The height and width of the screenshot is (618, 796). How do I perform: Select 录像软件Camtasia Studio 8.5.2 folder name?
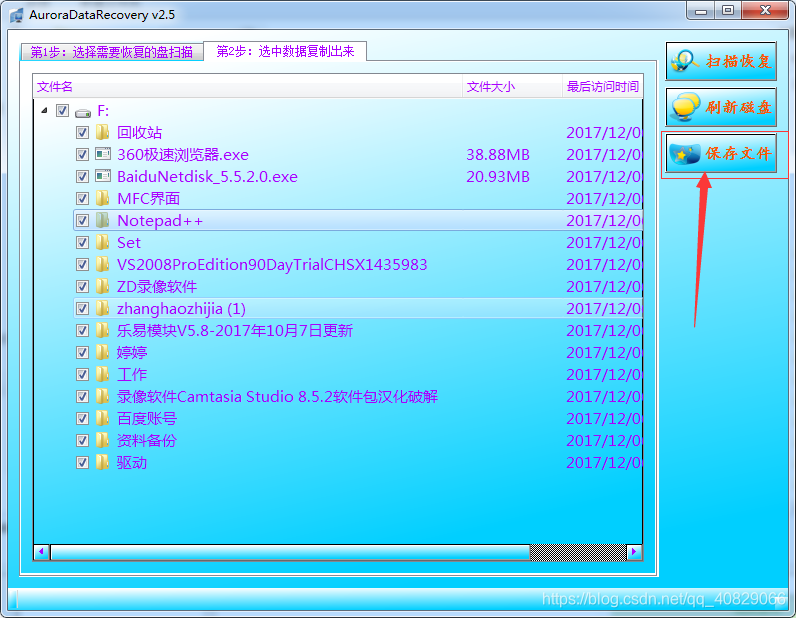277,397
